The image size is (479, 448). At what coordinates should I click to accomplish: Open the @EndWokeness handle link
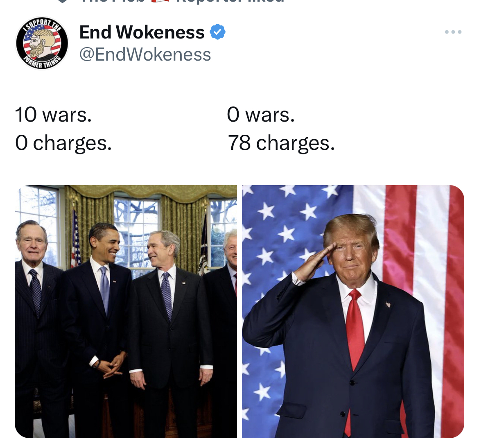[x=145, y=54]
